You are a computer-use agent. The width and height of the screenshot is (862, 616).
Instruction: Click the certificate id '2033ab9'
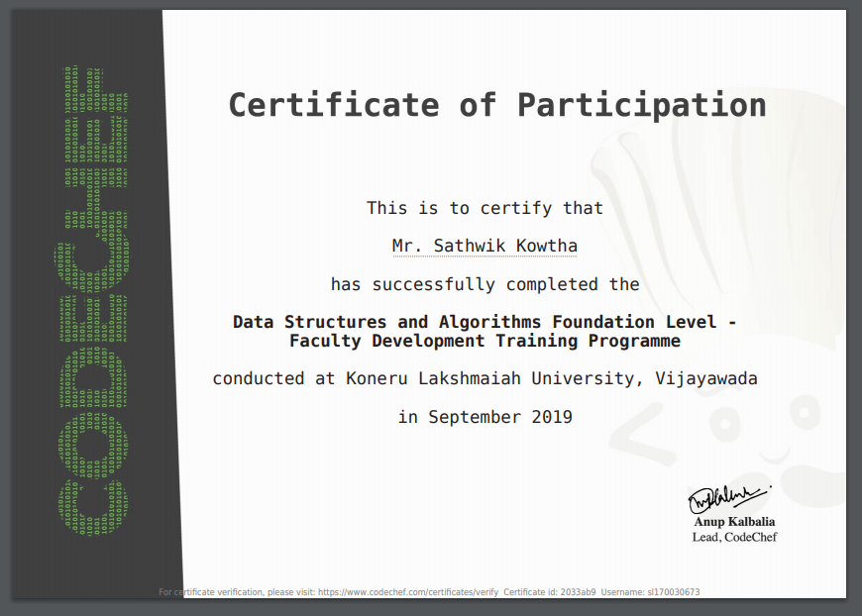(x=580, y=592)
